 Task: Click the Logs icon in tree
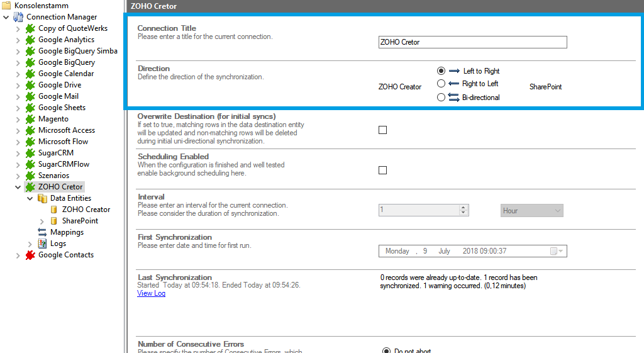[42, 244]
